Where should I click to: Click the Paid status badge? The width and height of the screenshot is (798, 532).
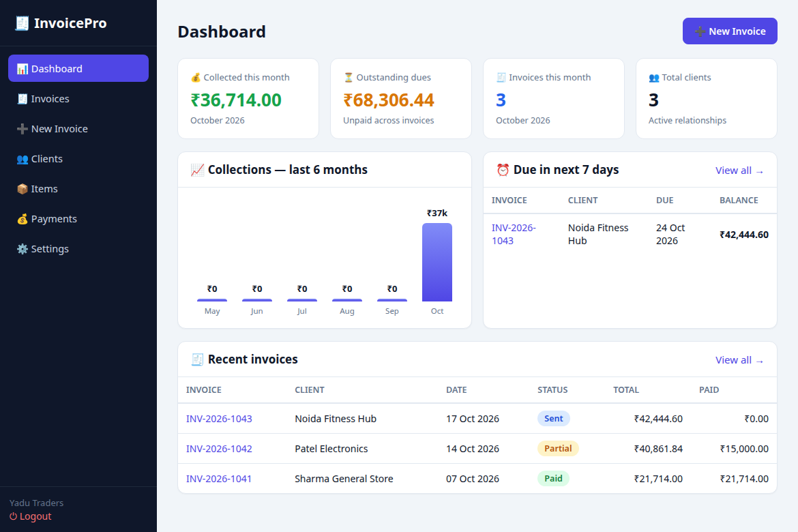click(x=553, y=479)
